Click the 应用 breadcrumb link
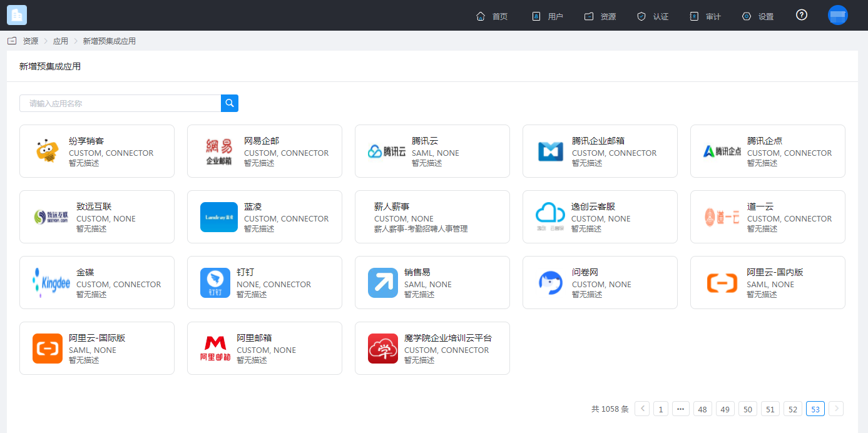This screenshot has height=433, width=868. (61, 41)
